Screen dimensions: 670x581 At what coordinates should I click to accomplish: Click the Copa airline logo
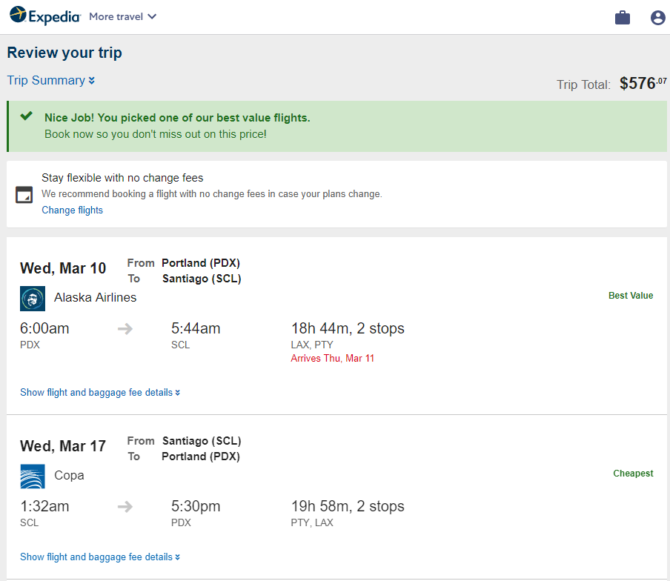(x=32, y=476)
